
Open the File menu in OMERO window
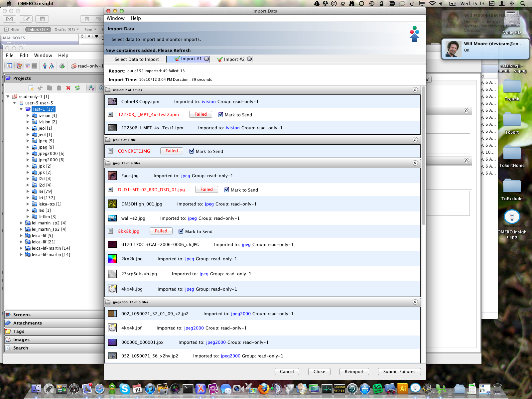pos(10,56)
